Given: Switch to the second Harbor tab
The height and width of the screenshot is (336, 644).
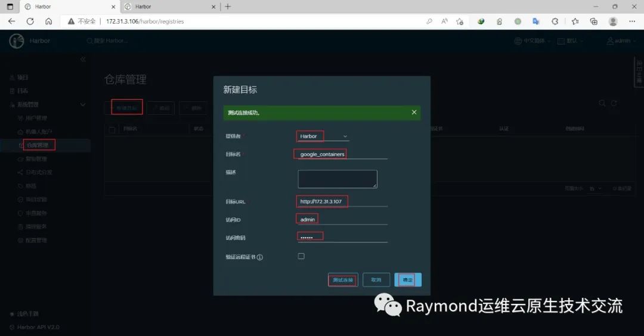Looking at the screenshot, I should tap(170, 7).
